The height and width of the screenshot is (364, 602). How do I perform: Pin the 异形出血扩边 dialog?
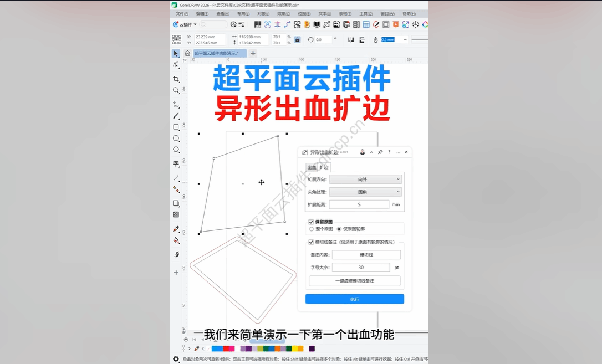pos(380,152)
